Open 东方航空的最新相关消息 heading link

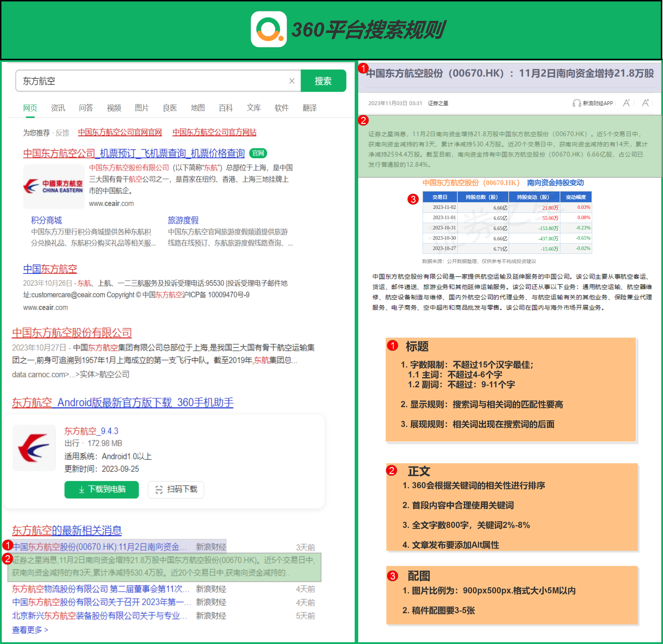coord(67,530)
